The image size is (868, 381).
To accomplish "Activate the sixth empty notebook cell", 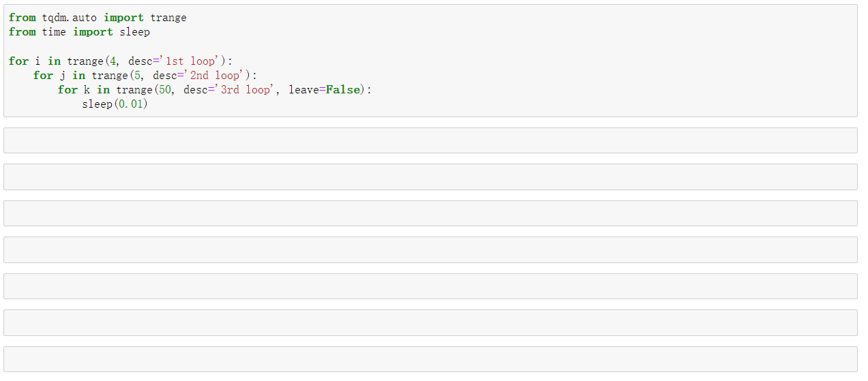I will (x=430, y=322).
